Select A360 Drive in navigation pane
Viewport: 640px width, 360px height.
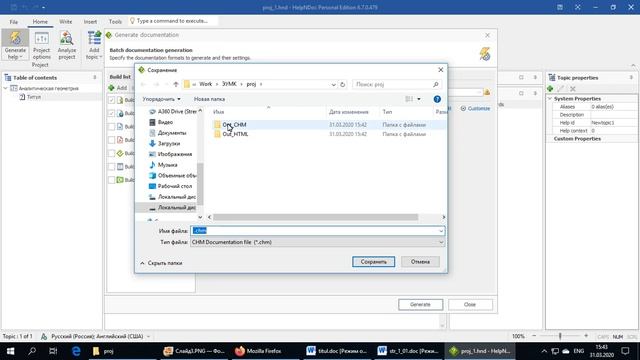[173, 111]
